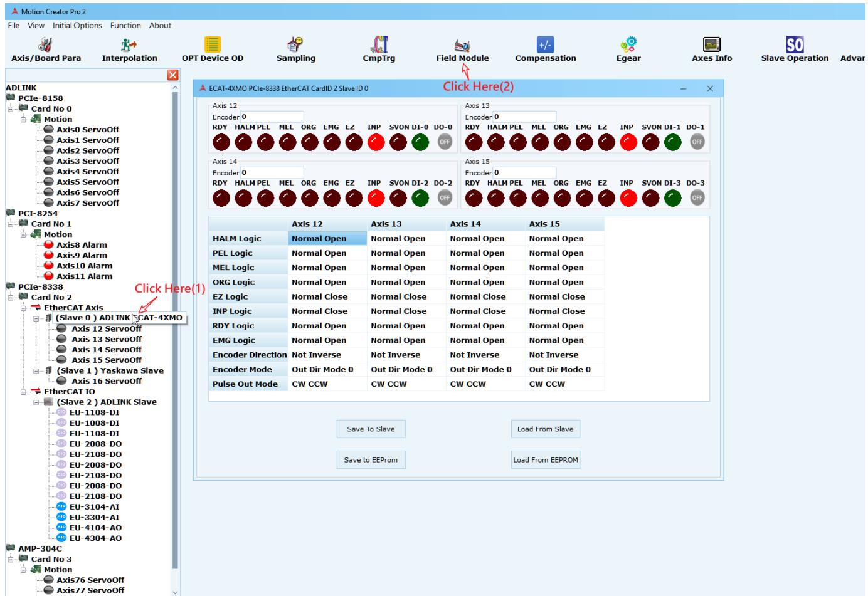Click the Load From EEPROM button
Image resolution: width=868 pixels, height=596 pixels.
(x=546, y=460)
